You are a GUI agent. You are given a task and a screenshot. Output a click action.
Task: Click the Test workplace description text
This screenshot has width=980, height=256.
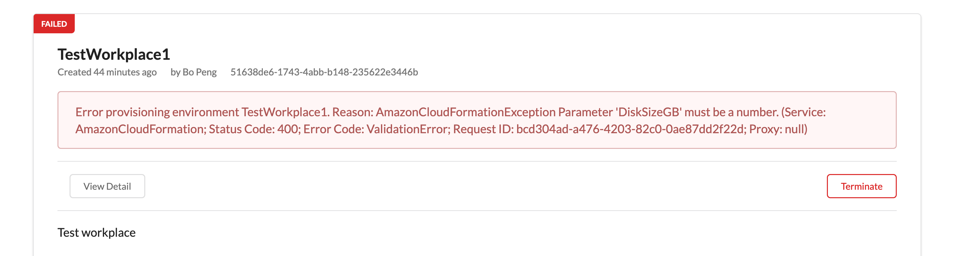(x=96, y=232)
